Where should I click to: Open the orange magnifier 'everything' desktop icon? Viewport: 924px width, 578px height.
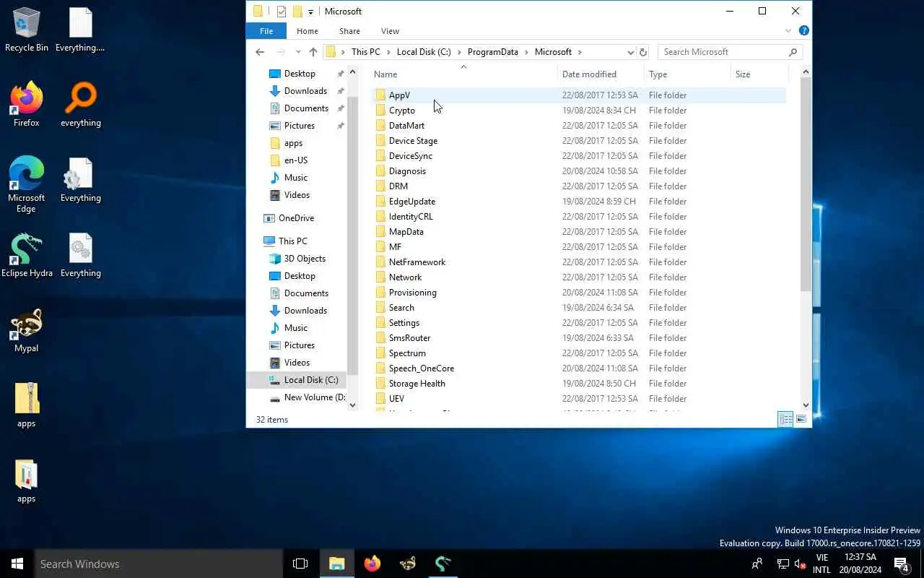coord(81,105)
